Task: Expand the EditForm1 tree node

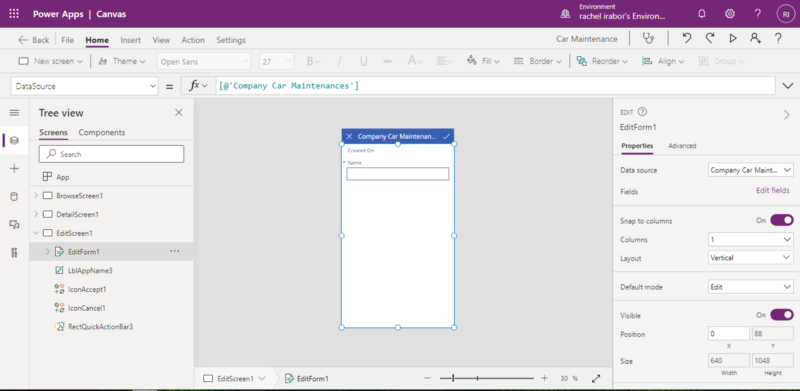Action: click(47, 251)
